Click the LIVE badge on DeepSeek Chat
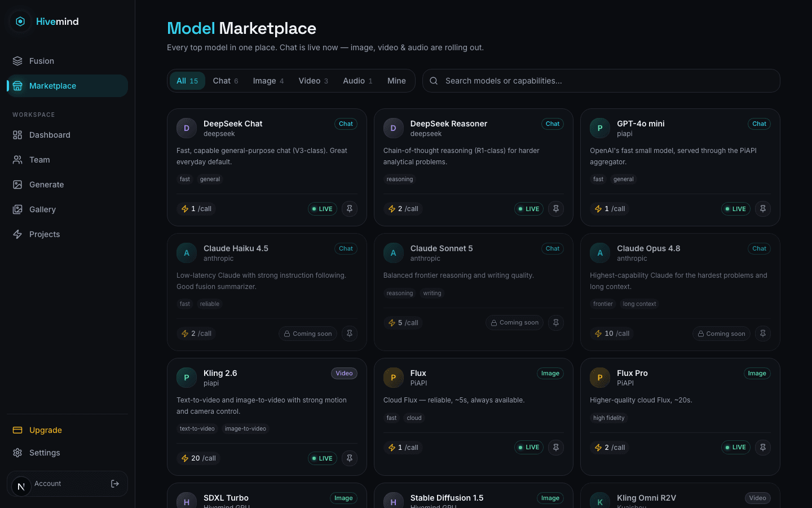The height and width of the screenshot is (508, 812). pyautogui.click(x=323, y=209)
